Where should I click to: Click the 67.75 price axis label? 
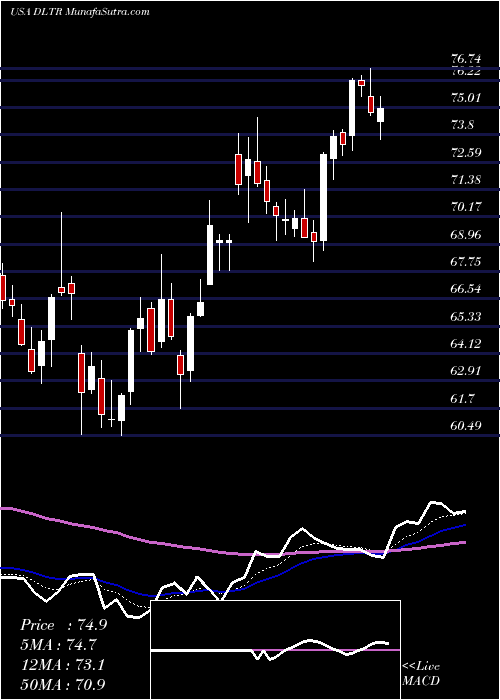[467, 262]
